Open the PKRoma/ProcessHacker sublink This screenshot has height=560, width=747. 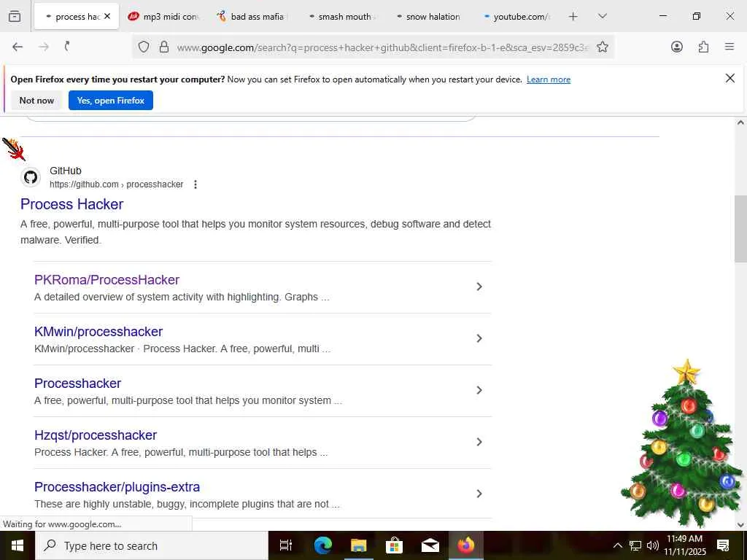coord(107,280)
